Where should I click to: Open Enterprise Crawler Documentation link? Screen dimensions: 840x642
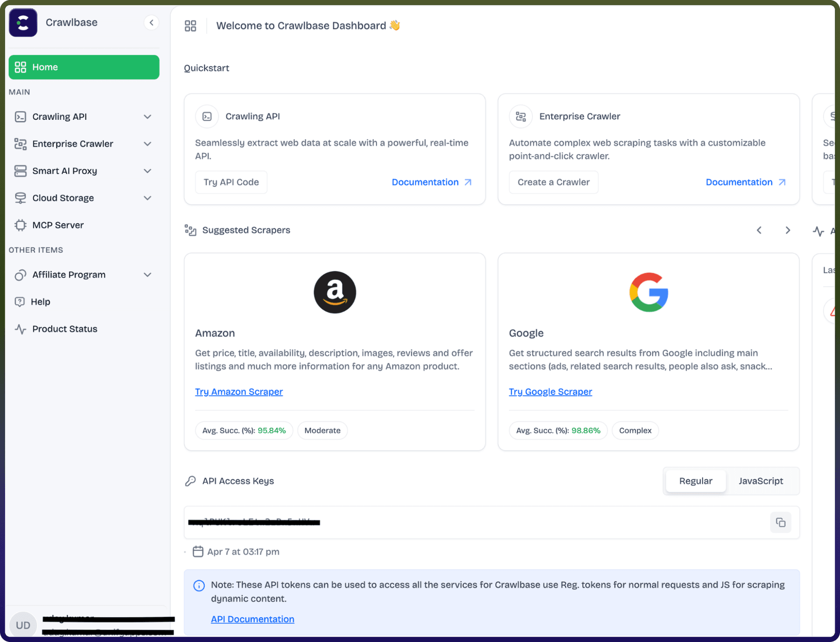click(x=739, y=182)
